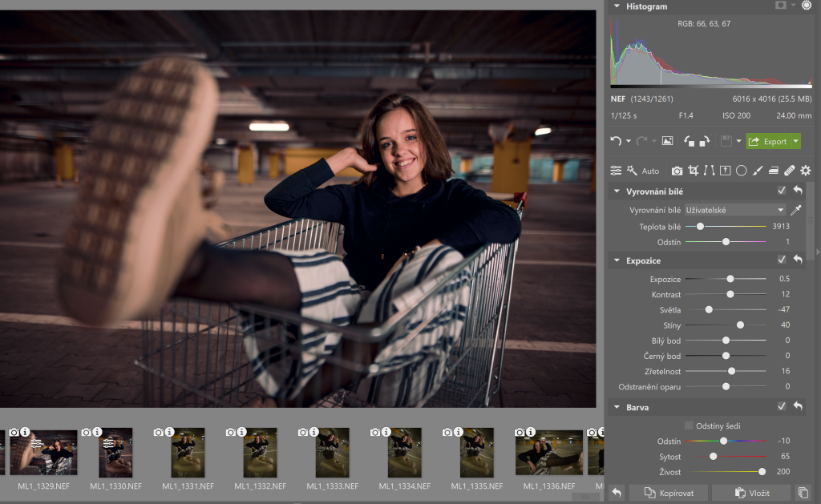
Task: Click the Stíny slider handle
Action: pyautogui.click(x=740, y=325)
